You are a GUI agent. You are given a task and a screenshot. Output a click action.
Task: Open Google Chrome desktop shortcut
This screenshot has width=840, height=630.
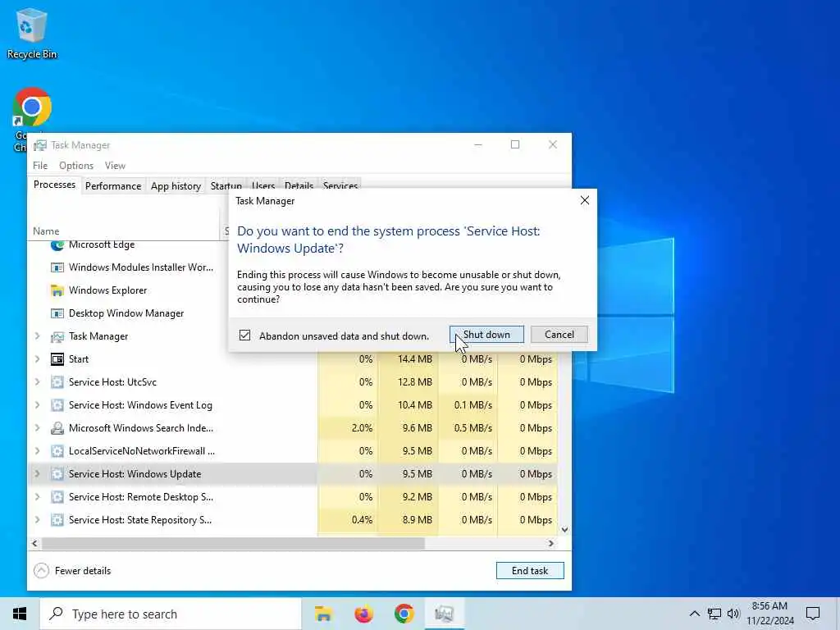coord(32,107)
